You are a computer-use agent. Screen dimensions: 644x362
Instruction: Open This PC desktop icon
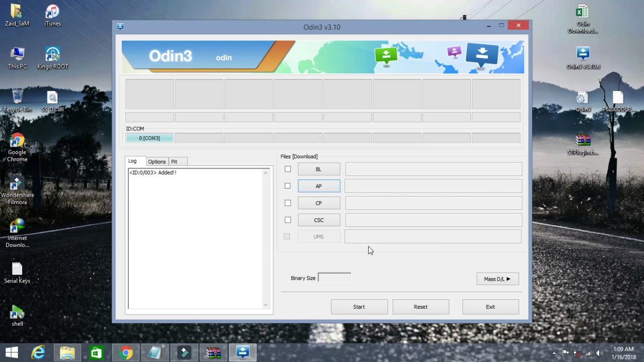pyautogui.click(x=17, y=58)
